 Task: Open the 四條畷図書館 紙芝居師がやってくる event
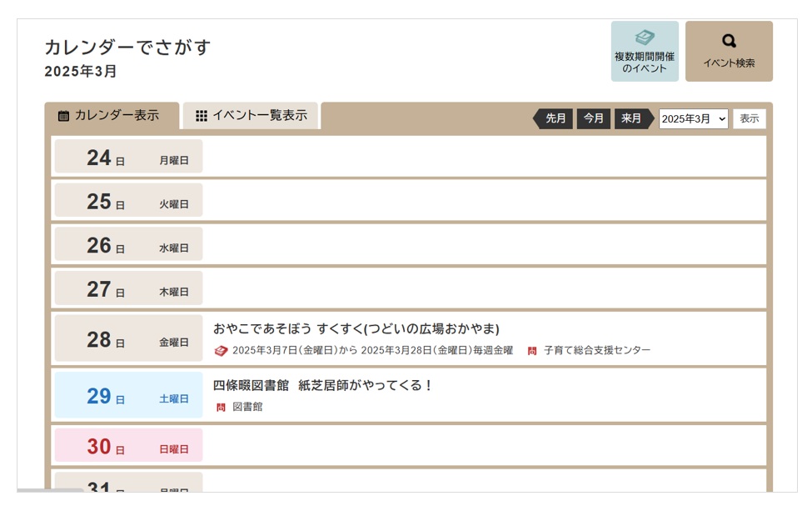tap(323, 385)
